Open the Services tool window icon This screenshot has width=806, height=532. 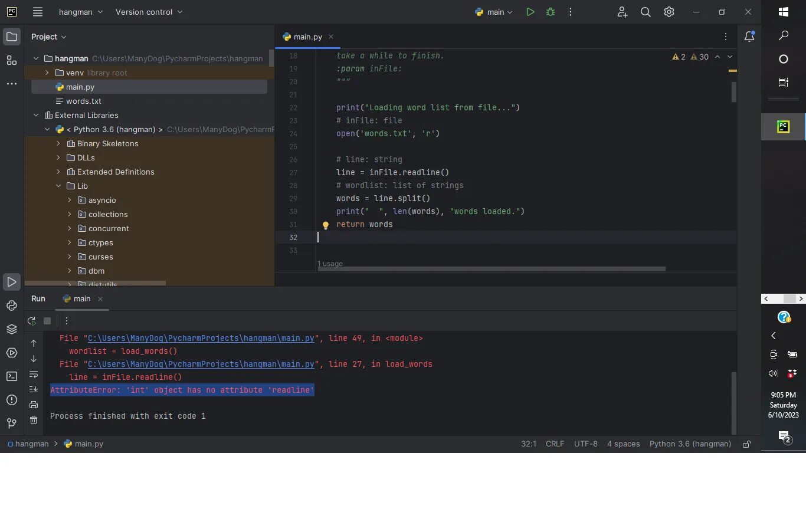point(11,353)
